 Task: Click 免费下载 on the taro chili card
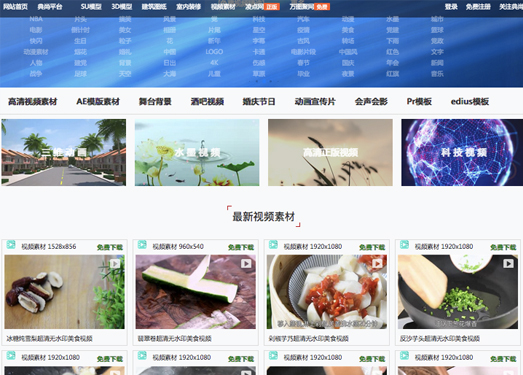(372, 247)
